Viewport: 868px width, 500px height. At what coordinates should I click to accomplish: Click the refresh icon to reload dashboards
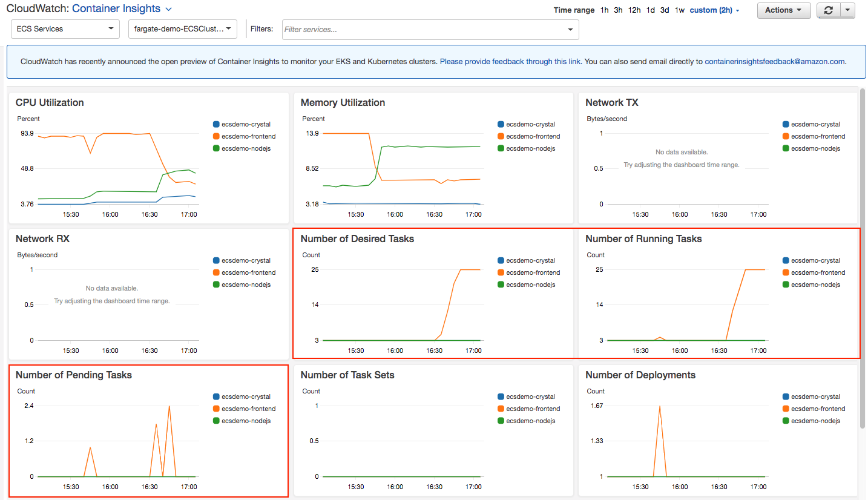829,10
